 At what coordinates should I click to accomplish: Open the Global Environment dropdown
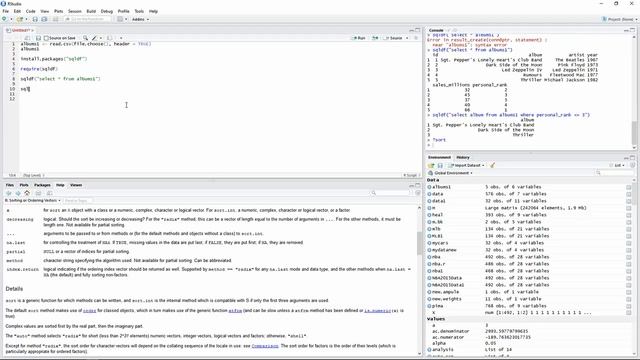[x=451, y=173]
